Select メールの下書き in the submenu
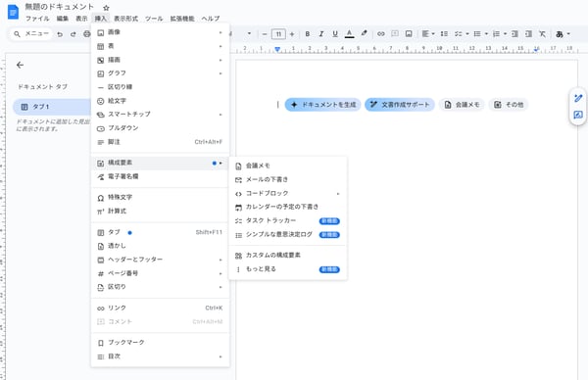The image size is (588, 380). (287, 179)
